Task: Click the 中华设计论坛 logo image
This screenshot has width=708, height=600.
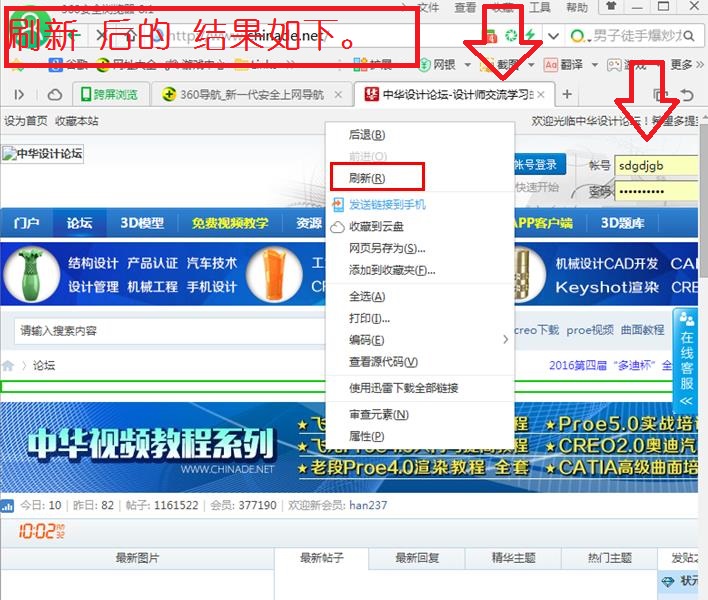Action: (x=42, y=154)
